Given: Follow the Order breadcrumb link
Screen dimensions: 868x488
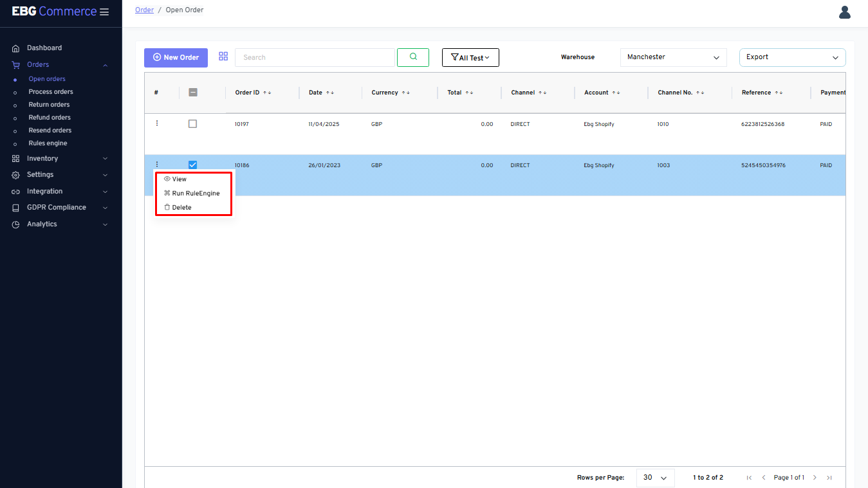Looking at the screenshot, I should click(x=144, y=10).
